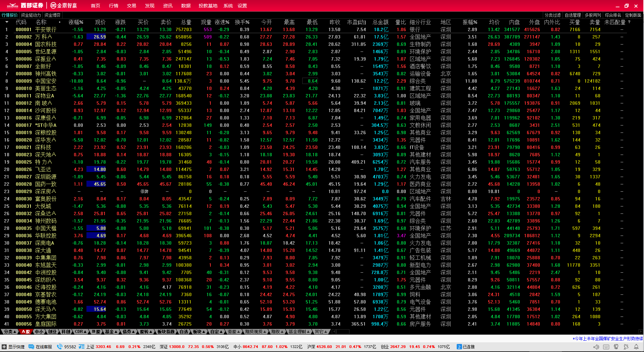Viewport: 644px width, 352px height.
Task: Expand the dropdown arrow left of 代码 header
Action: [7, 22]
